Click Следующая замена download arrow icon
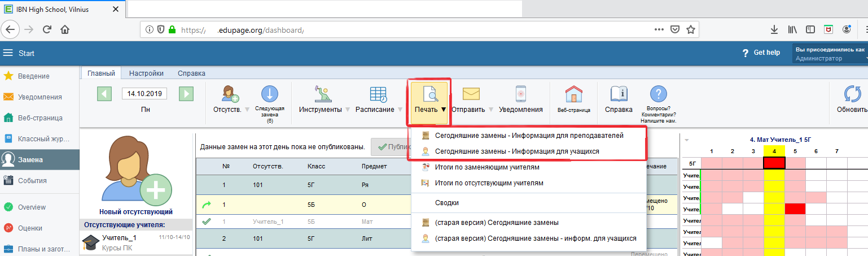This screenshot has height=256, width=868. coord(270,94)
